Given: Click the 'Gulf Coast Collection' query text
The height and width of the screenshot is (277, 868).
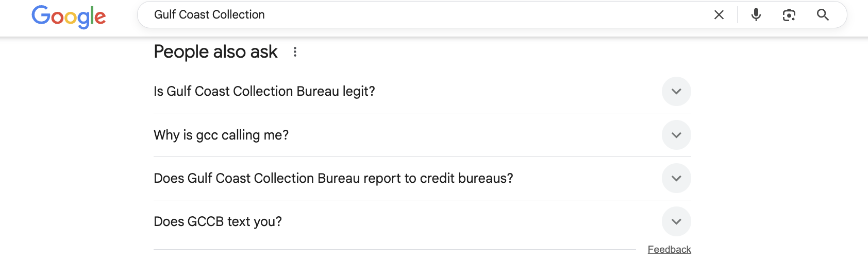Looking at the screenshot, I should [209, 15].
